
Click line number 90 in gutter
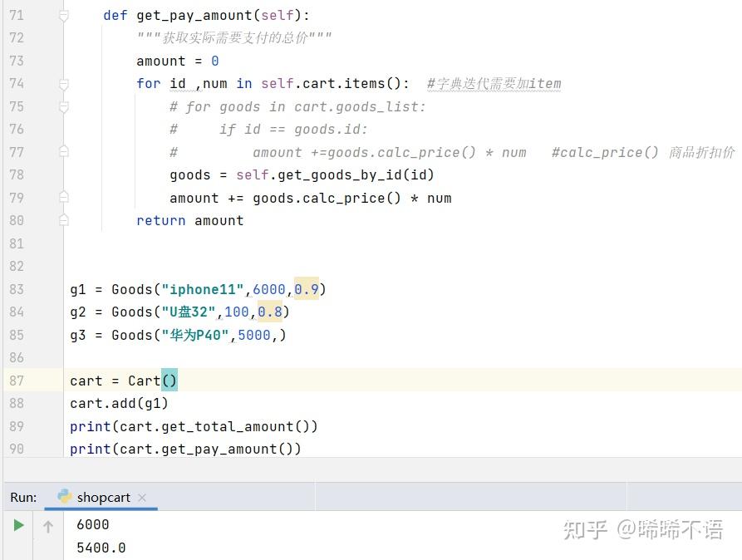[17, 449]
